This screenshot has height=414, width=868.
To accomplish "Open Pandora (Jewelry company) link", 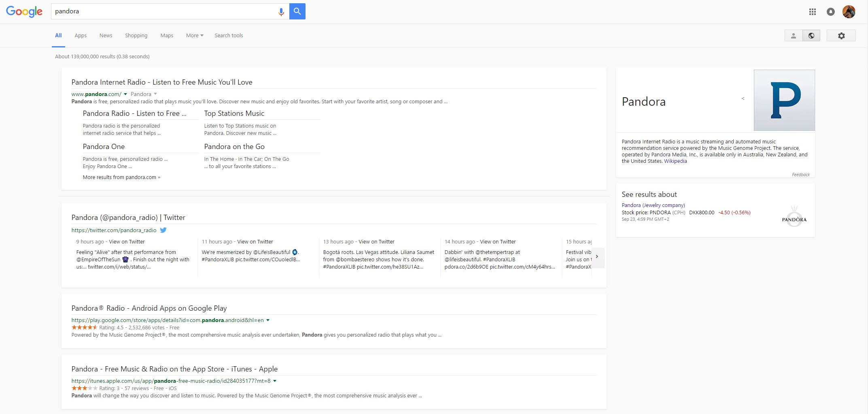I will (x=653, y=205).
